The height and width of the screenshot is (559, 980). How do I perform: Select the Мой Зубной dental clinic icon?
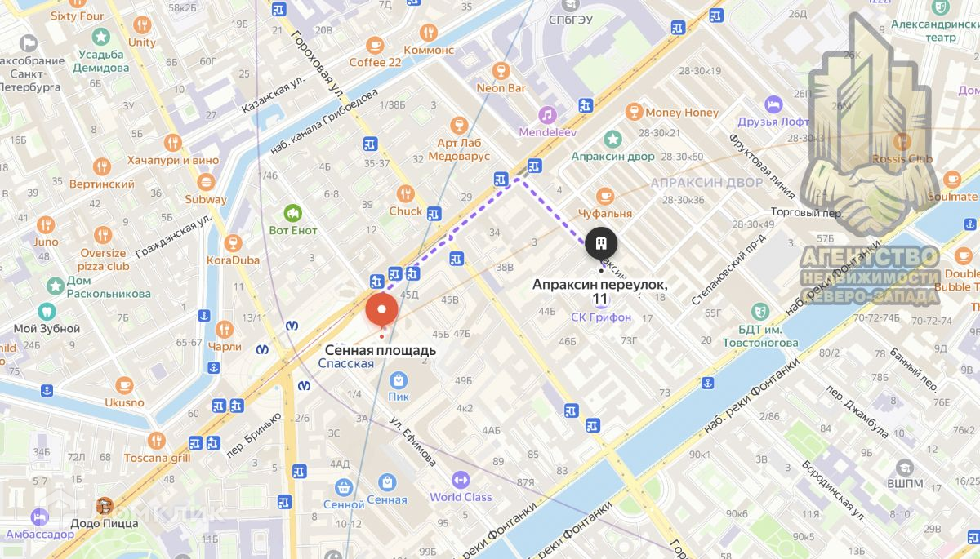(x=47, y=312)
